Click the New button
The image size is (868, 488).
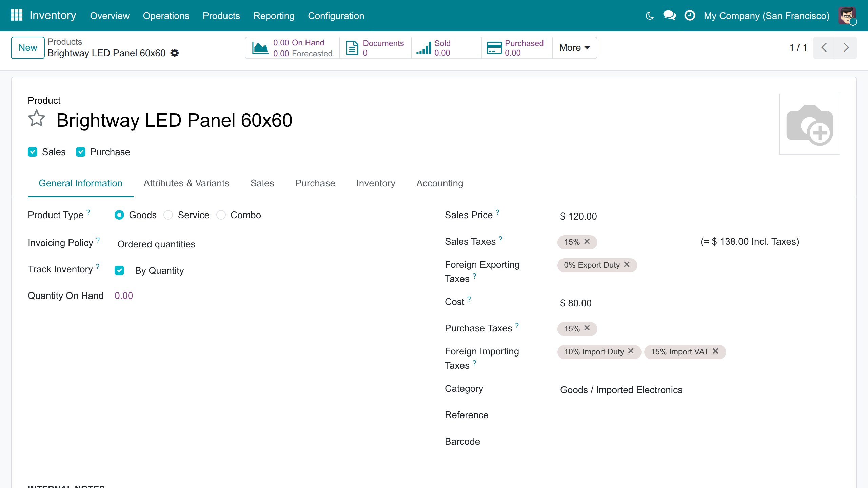click(x=28, y=48)
